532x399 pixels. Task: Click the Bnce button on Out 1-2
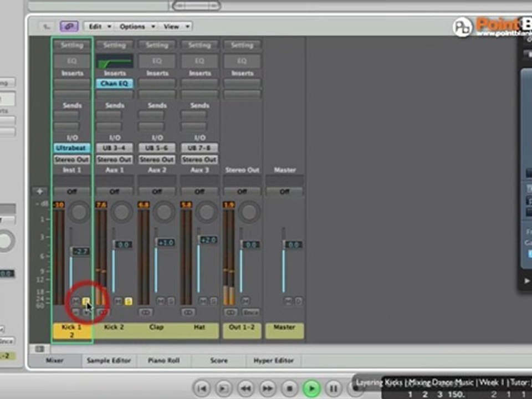click(x=250, y=312)
